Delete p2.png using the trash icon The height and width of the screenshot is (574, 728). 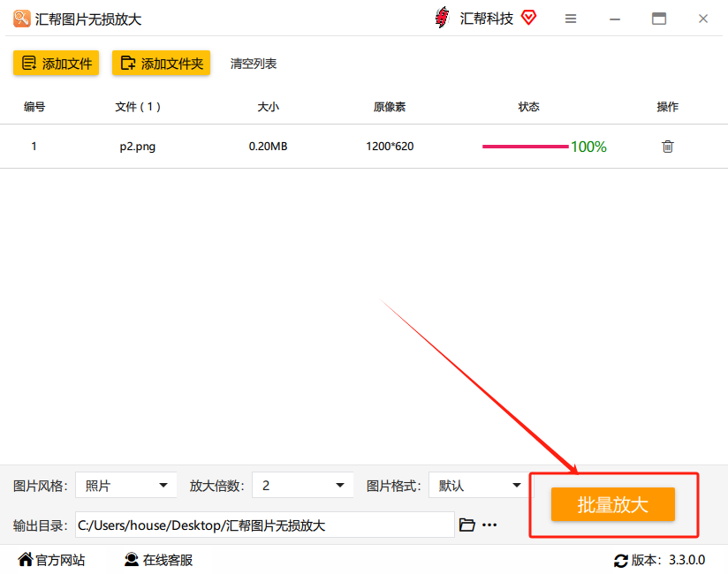coord(668,147)
